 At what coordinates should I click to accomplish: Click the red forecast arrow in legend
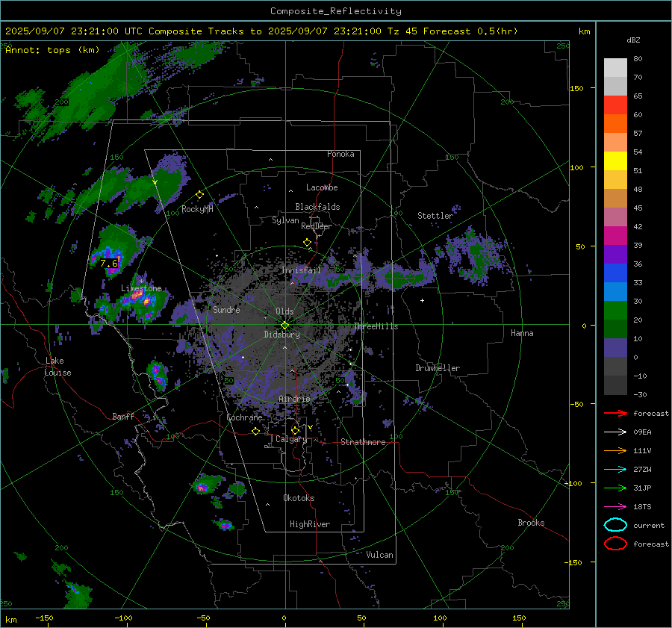coord(615,413)
